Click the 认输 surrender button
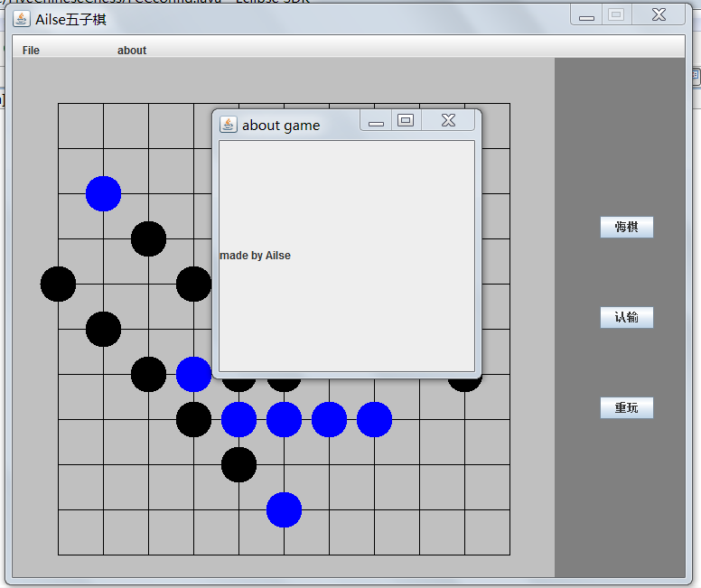Image resolution: width=701 pixels, height=588 pixels. tap(626, 317)
